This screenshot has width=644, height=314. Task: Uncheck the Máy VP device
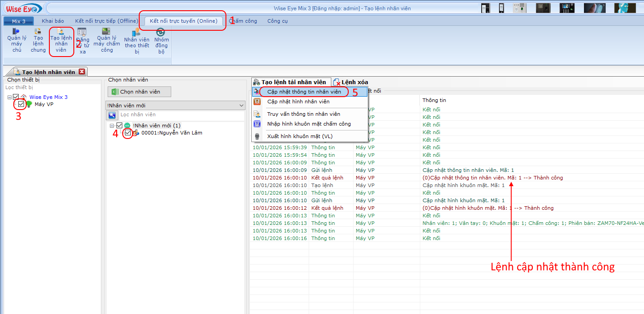(20, 104)
